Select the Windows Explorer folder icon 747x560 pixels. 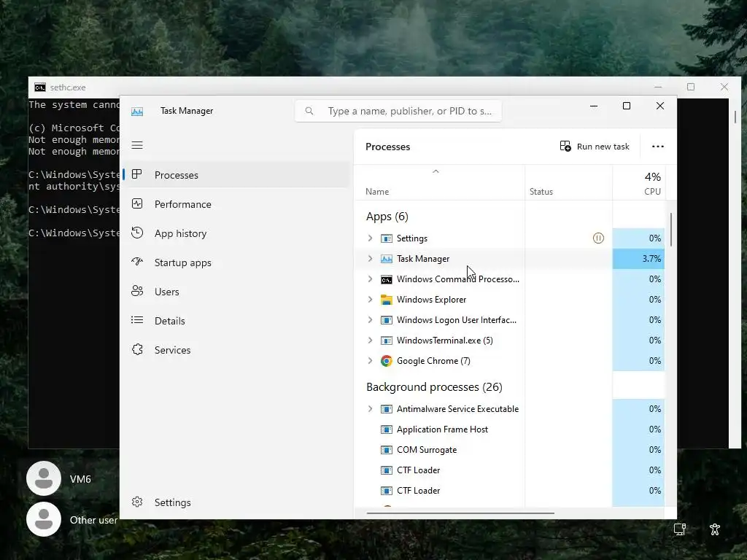click(x=387, y=300)
